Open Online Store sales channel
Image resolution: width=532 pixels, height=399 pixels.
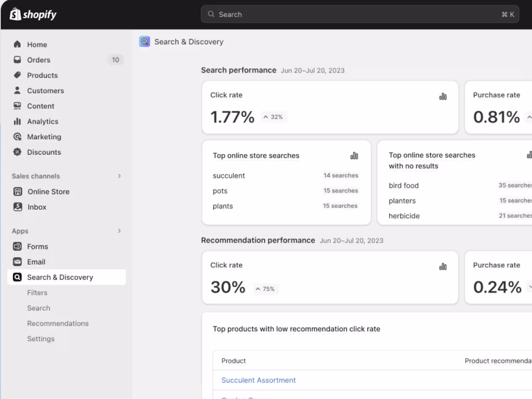click(49, 192)
